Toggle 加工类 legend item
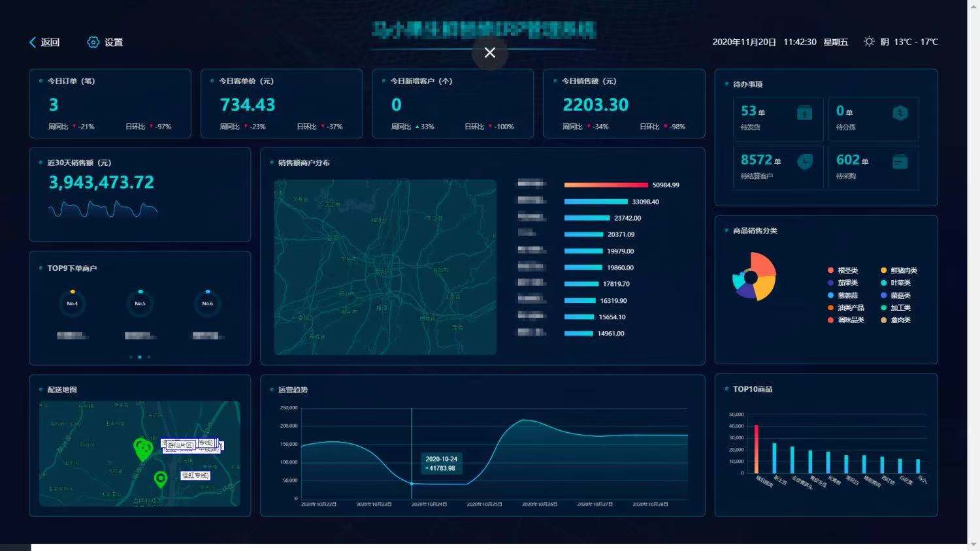 pos(896,307)
